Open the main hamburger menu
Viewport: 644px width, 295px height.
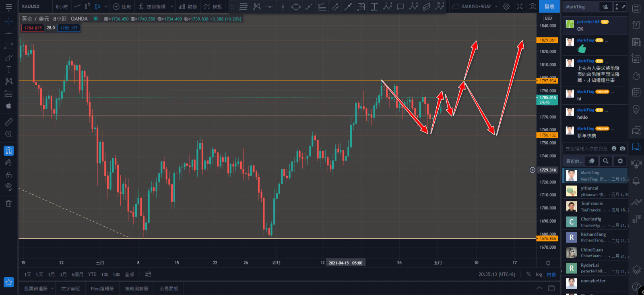click(x=8, y=7)
